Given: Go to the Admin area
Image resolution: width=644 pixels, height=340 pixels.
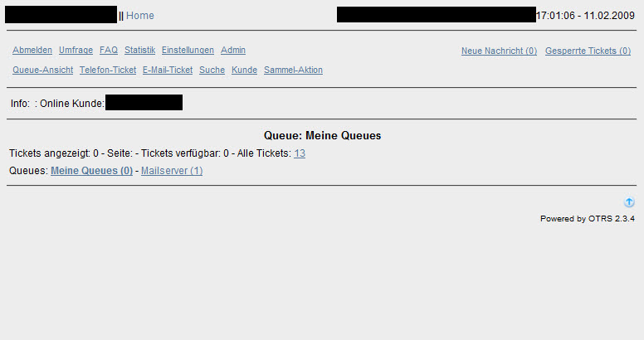Looking at the screenshot, I should pos(233,50).
